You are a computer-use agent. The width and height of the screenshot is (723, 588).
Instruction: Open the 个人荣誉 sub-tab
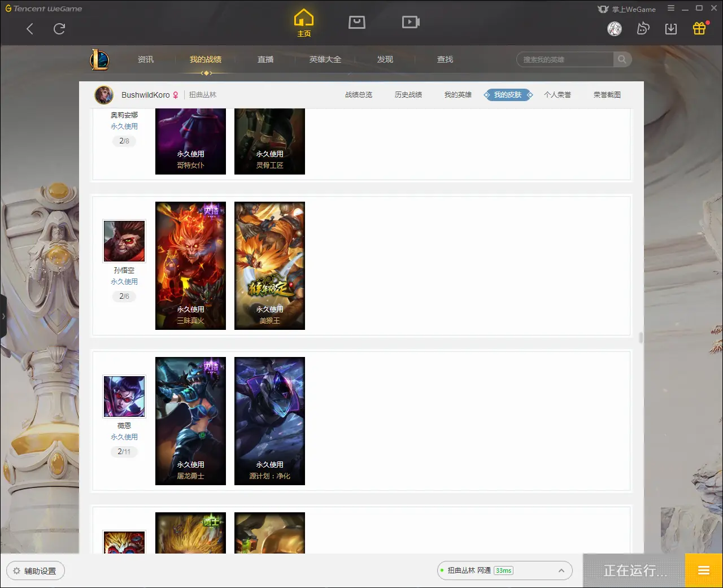pos(558,95)
